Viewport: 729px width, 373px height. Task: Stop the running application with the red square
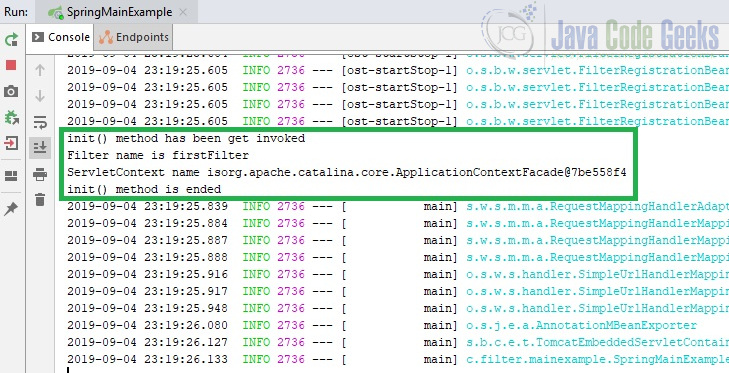tap(11, 65)
